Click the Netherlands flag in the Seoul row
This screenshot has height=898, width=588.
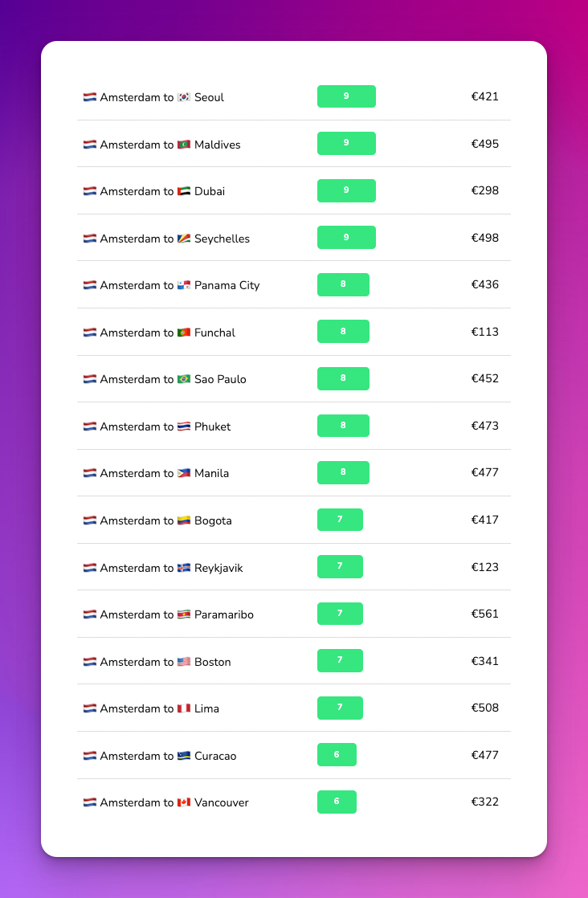[90, 97]
